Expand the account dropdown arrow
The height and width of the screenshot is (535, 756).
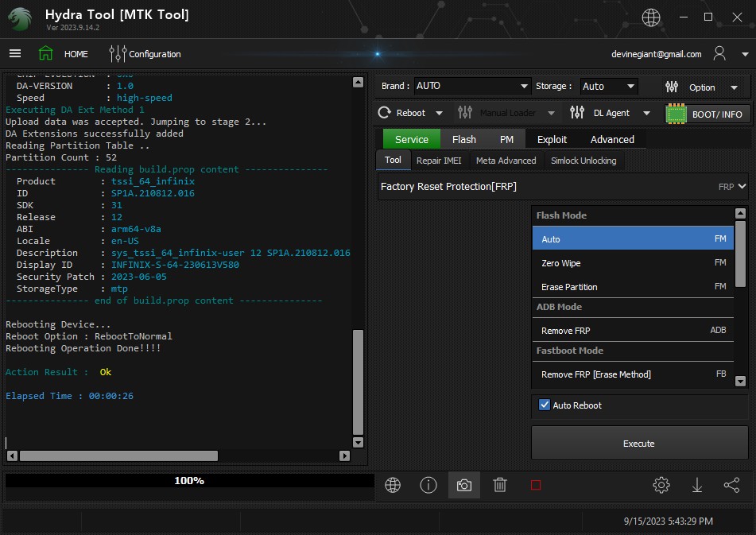745,54
